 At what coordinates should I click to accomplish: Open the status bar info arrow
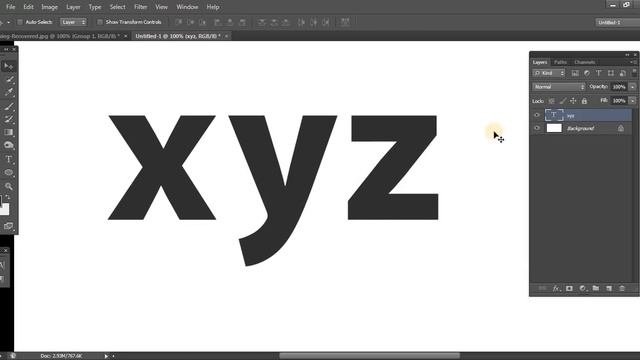[x=106, y=356]
